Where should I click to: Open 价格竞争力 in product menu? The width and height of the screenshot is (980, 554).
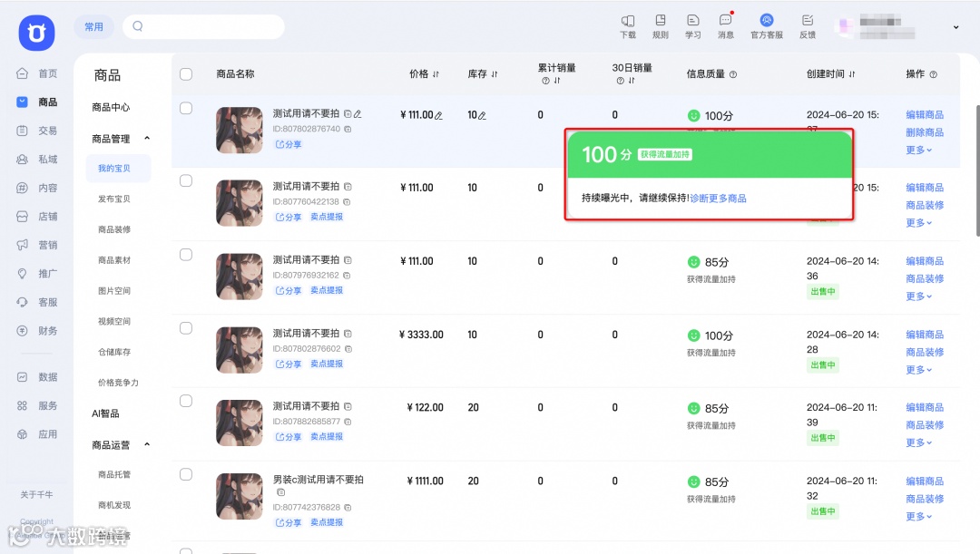[x=118, y=383]
